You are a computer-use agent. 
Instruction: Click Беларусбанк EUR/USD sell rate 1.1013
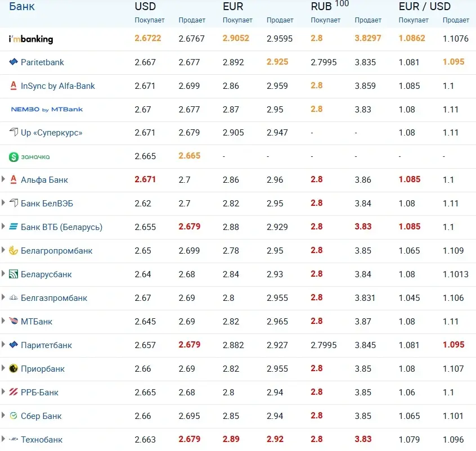[x=456, y=274]
